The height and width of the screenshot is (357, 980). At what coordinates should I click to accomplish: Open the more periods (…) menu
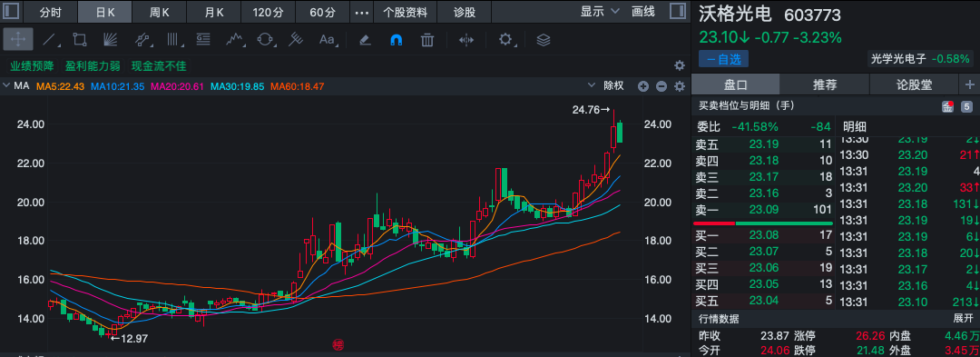pyautogui.click(x=361, y=12)
